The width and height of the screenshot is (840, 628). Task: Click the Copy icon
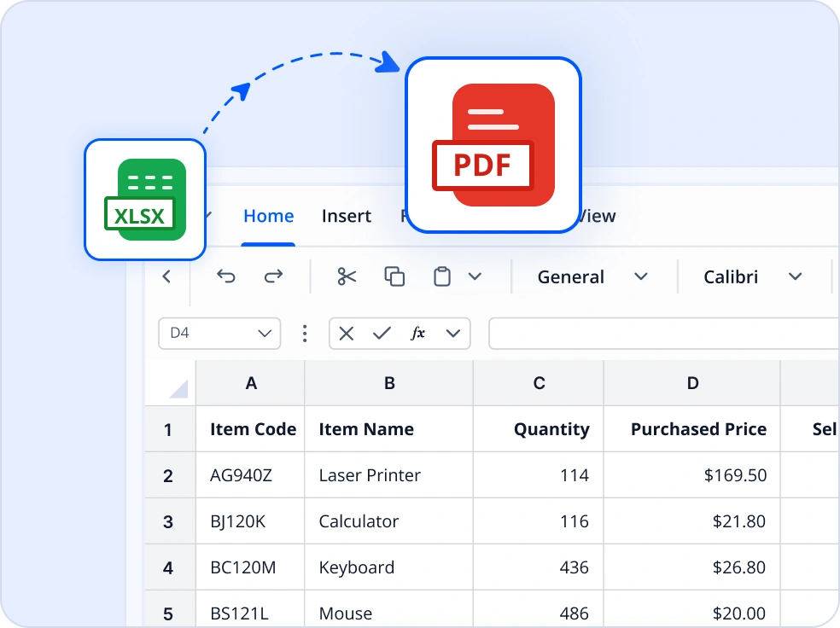click(394, 276)
